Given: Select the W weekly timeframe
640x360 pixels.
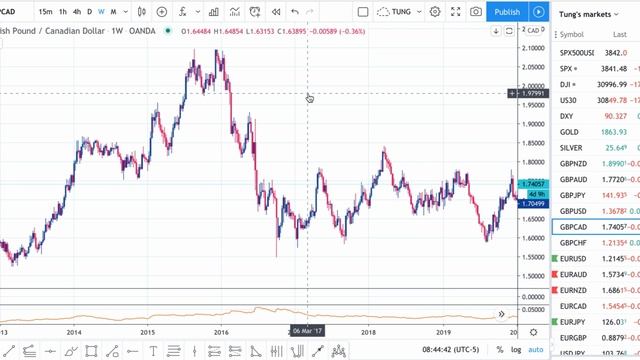Looking at the screenshot, I should (x=101, y=12).
